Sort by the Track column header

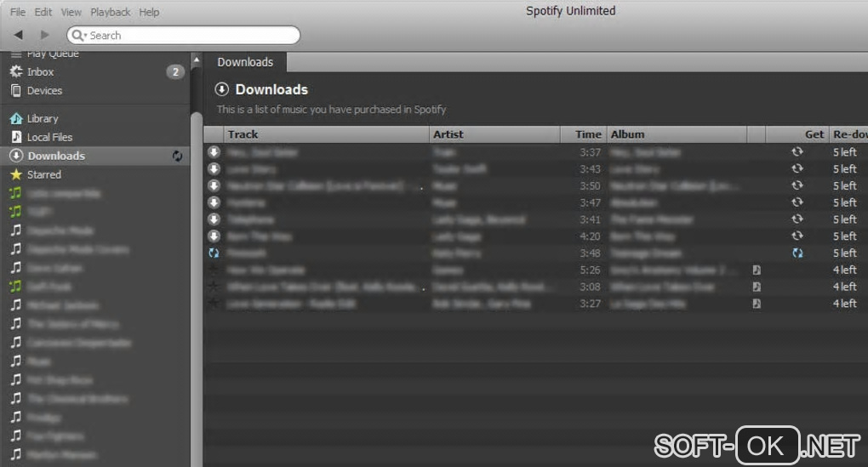(326, 134)
